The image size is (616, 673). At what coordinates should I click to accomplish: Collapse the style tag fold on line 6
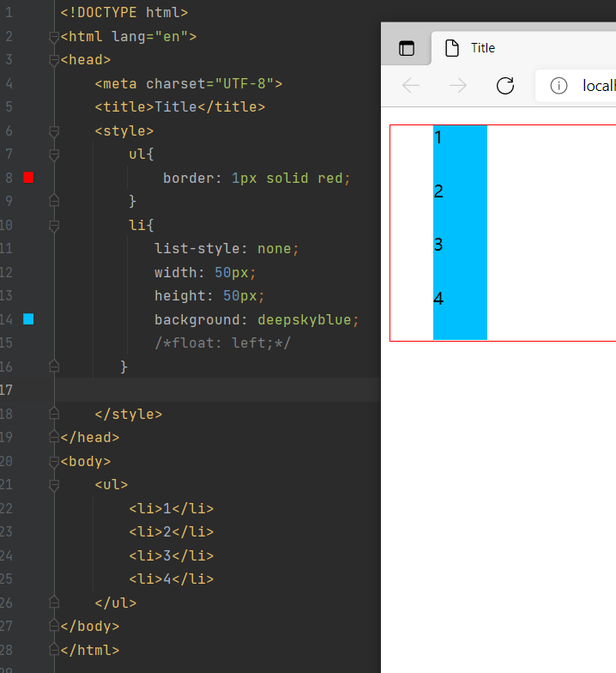54,132
